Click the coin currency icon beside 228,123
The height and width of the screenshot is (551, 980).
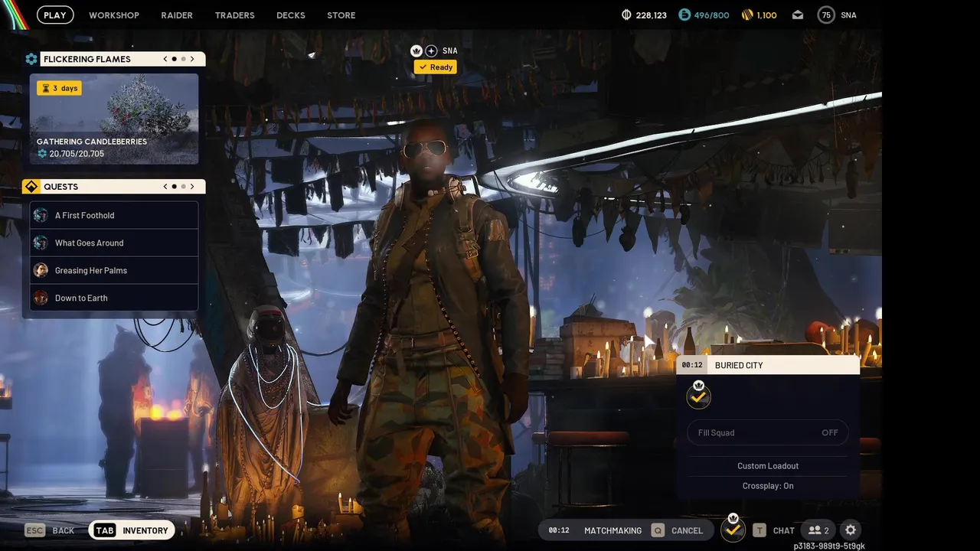coord(626,15)
